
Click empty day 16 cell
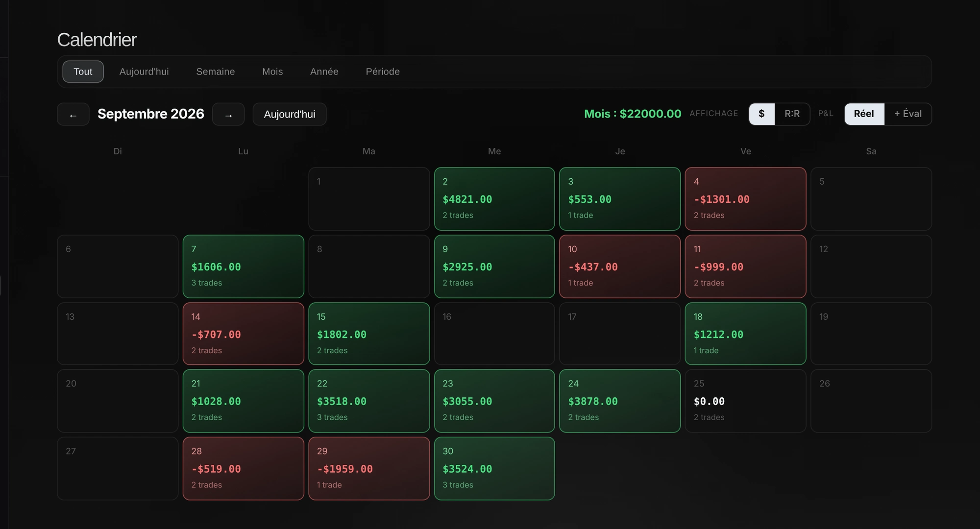pos(494,334)
